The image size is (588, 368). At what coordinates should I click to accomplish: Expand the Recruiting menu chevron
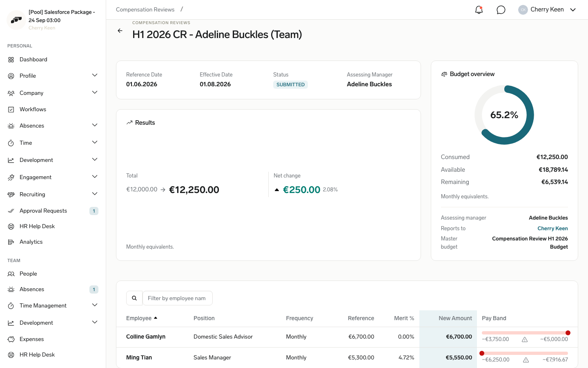pos(95,194)
